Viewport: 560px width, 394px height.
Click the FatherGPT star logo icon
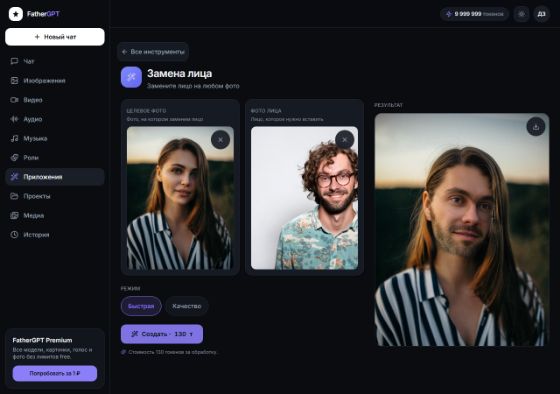[x=16, y=14]
